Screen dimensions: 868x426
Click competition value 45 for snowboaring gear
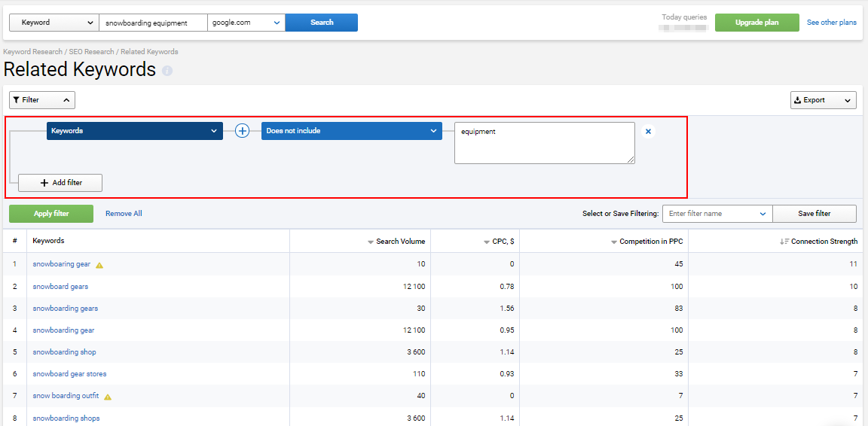pyautogui.click(x=678, y=264)
